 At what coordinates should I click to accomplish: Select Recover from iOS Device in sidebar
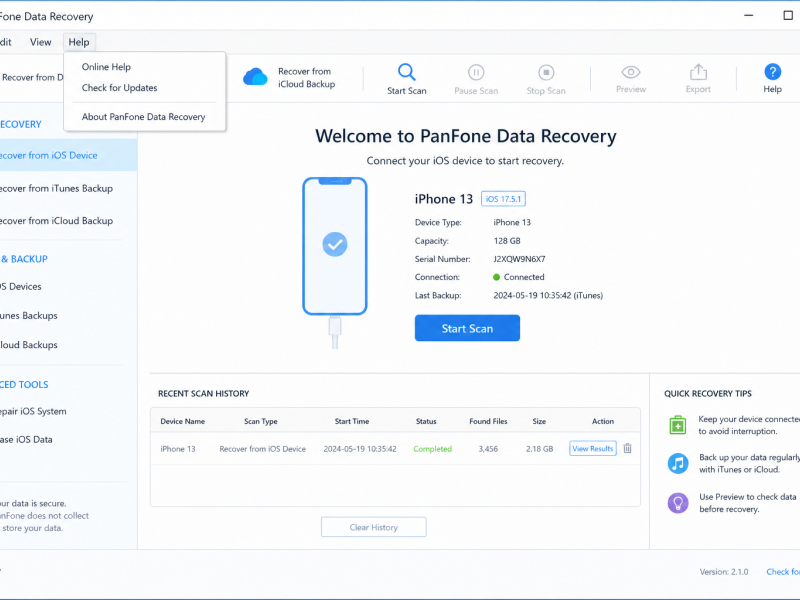click(x=68, y=155)
